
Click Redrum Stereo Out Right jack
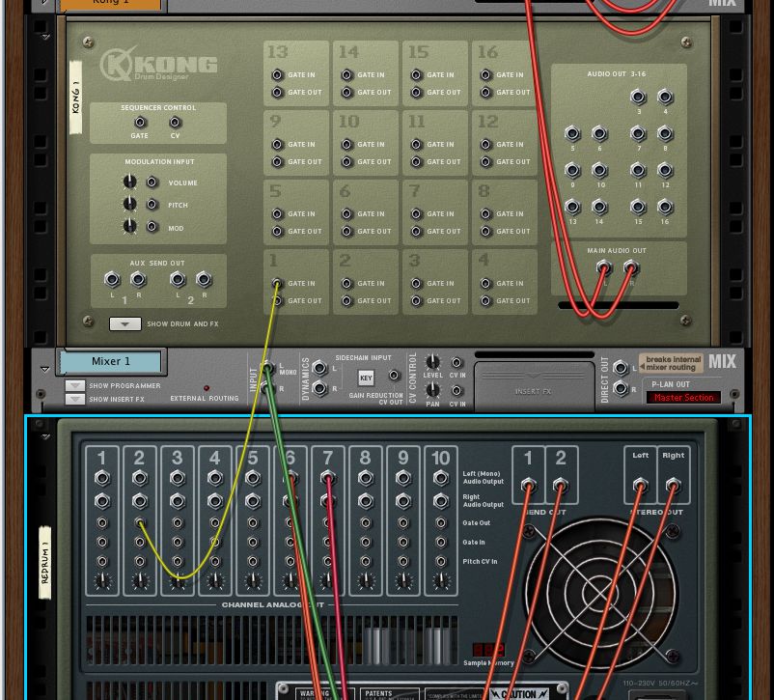pyautogui.click(x=673, y=485)
